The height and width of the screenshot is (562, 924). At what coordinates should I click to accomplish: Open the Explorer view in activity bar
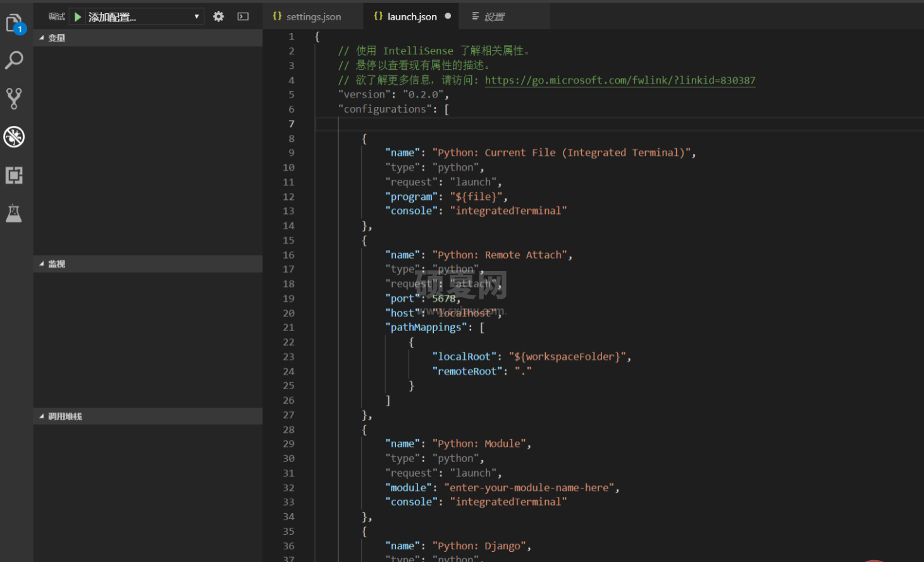(x=15, y=24)
